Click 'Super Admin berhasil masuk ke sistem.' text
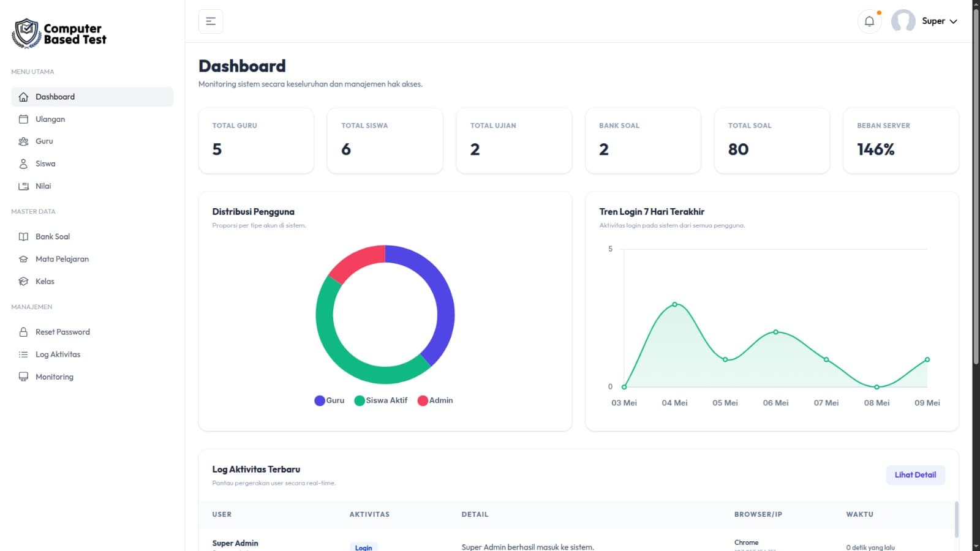The image size is (980, 551). click(527, 547)
